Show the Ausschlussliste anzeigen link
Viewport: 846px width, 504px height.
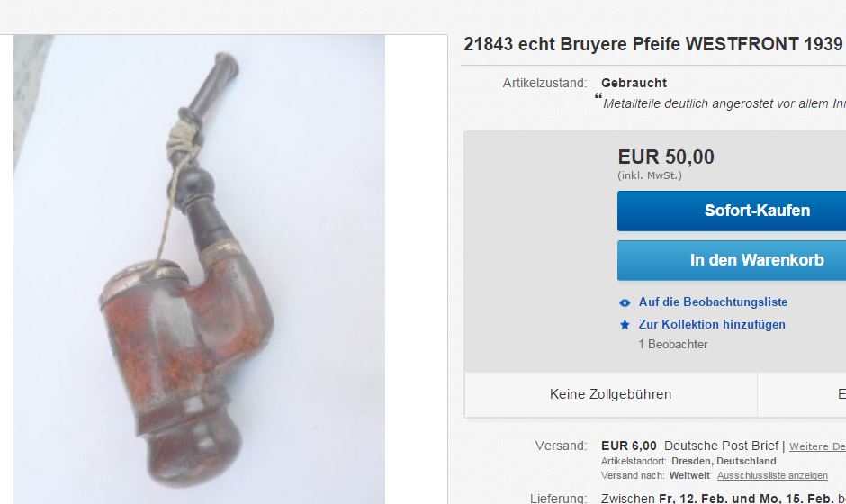(x=772, y=475)
